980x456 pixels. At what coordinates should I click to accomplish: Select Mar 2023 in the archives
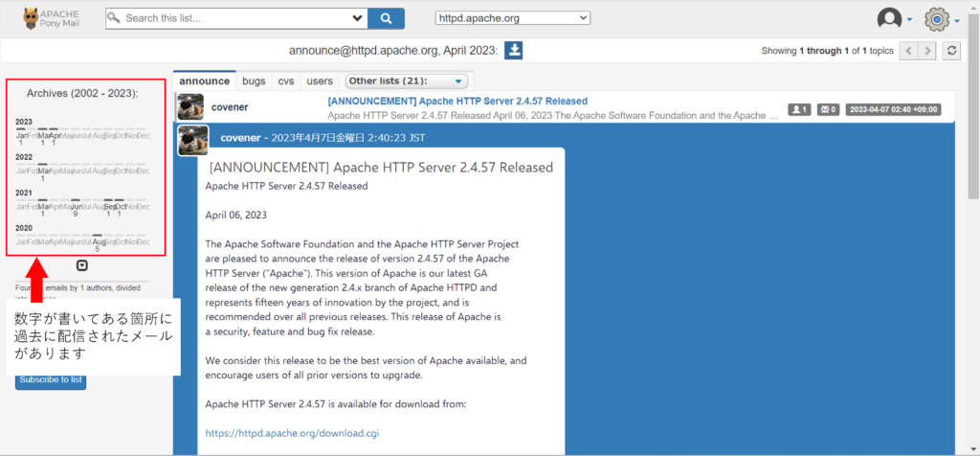(x=43, y=138)
